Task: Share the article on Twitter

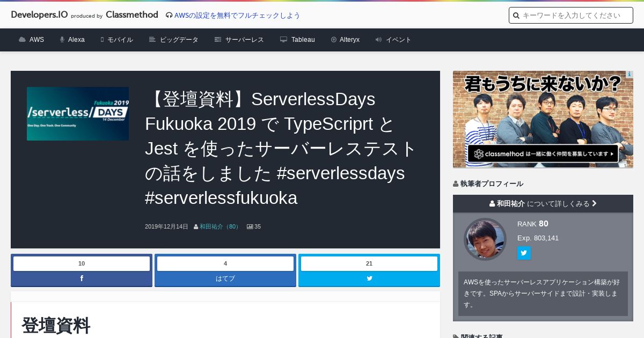Action: pos(369,278)
